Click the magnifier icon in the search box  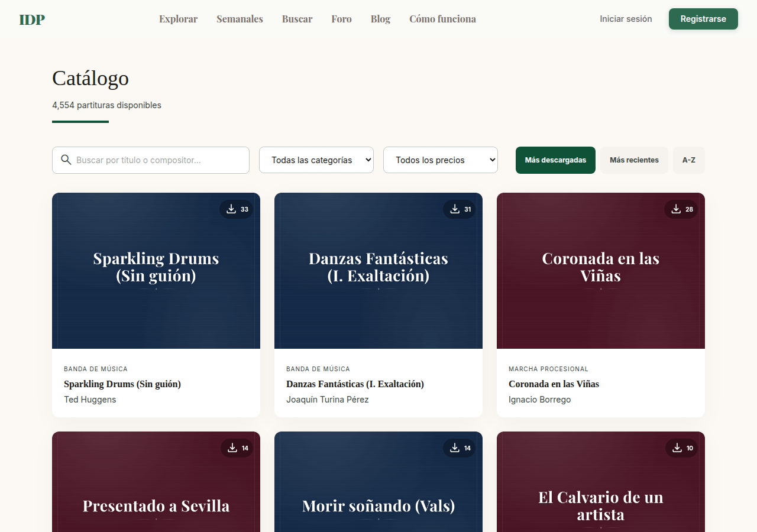pyautogui.click(x=66, y=160)
